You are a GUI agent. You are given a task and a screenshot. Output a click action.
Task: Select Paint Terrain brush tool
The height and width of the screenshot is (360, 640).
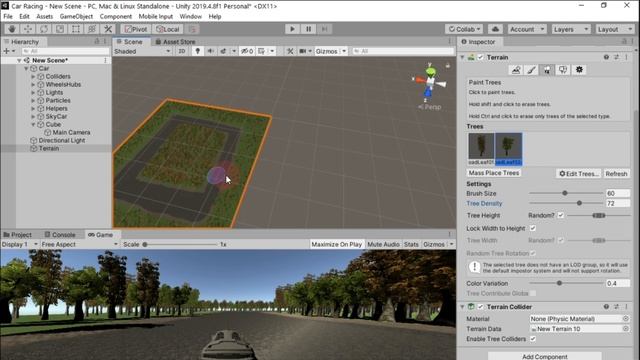(531, 70)
